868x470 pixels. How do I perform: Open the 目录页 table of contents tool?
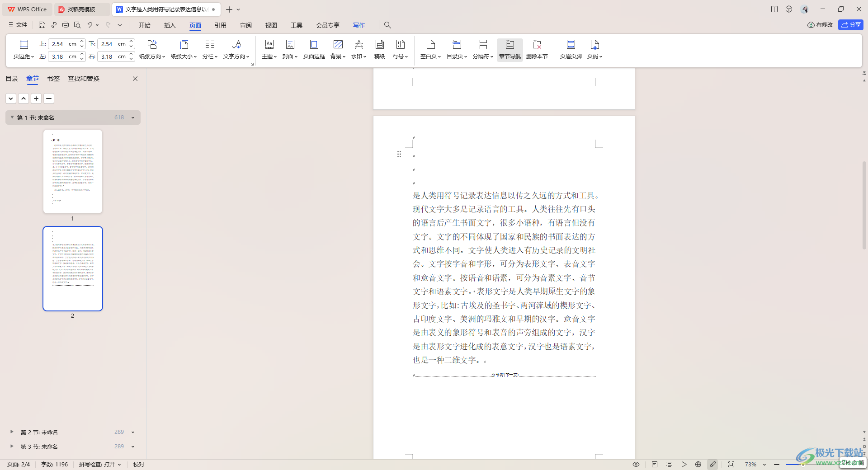(457, 50)
